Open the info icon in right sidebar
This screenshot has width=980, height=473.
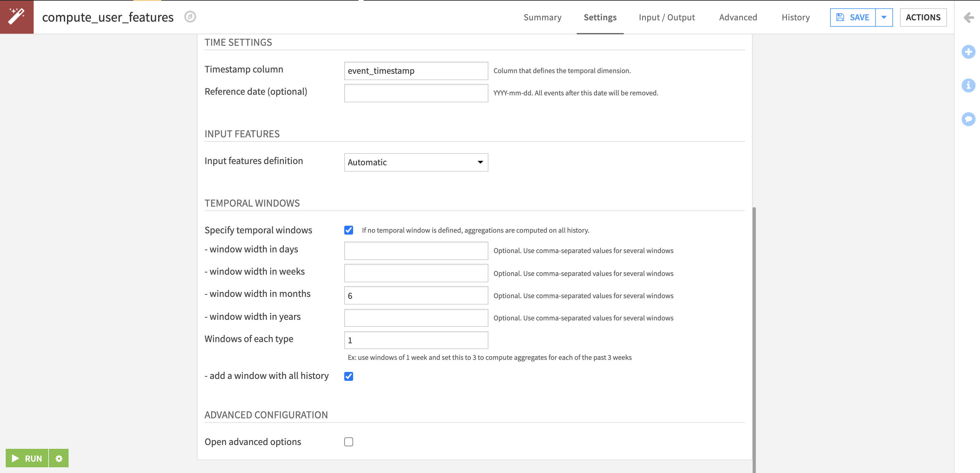[968, 85]
